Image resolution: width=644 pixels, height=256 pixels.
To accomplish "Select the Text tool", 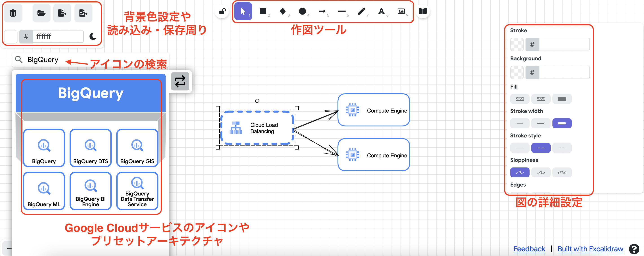I will (381, 11).
